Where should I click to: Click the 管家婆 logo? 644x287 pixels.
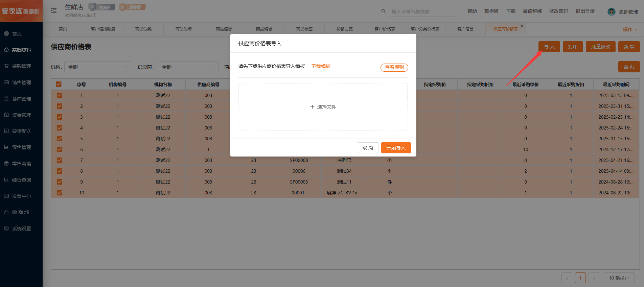coord(21,11)
